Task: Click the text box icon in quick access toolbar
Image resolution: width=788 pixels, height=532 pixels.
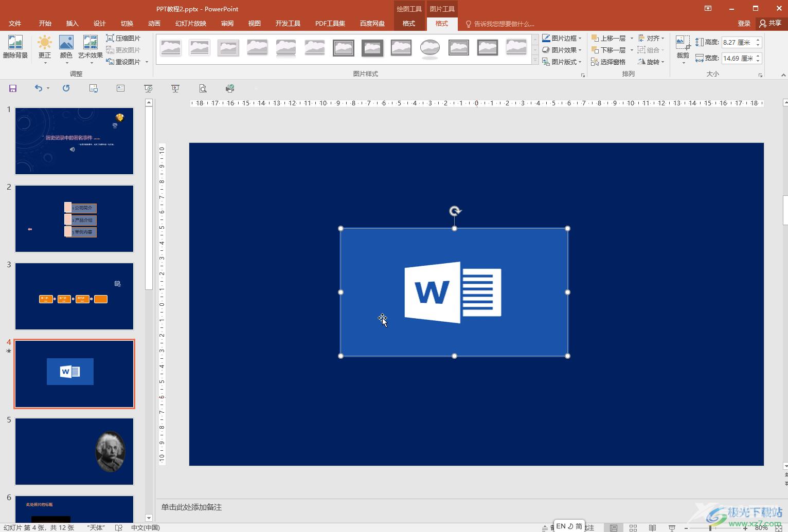Action: point(121,88)
